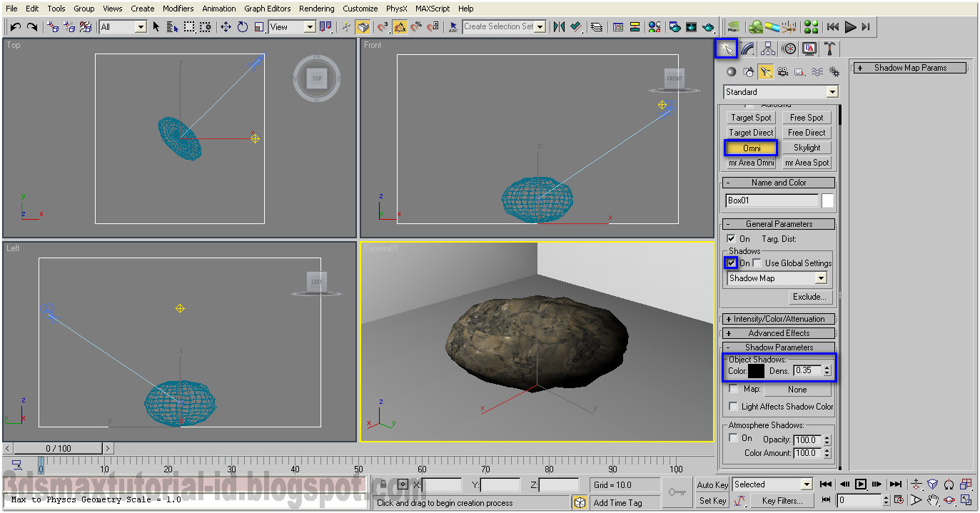Viewport: 980px width, 513px height.
Task: Activate the Select and Rotate tool
Action: tap(243, 26)
